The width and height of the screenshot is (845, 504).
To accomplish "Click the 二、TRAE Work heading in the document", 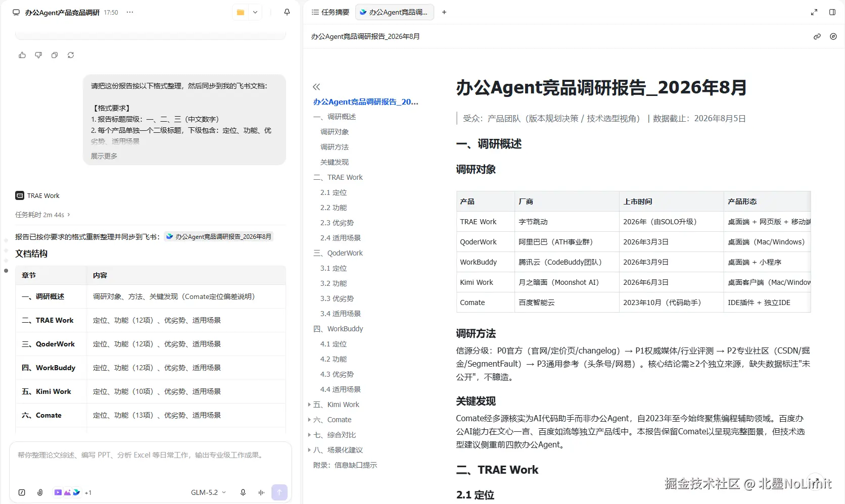I will pos(497,470).
